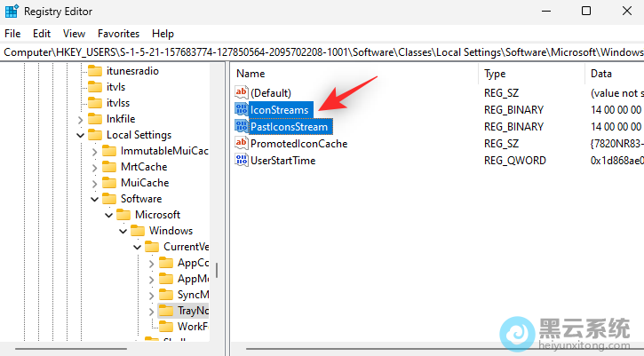644x356 pixels.
Task: Click the string icon next to PromotedIconCache
Action: [x=241, y=144]
